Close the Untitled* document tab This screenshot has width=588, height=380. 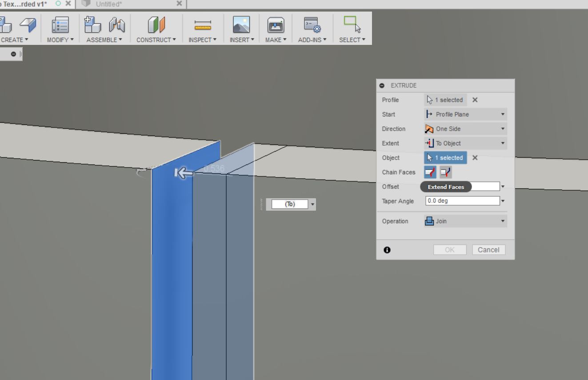coord(179,4)
